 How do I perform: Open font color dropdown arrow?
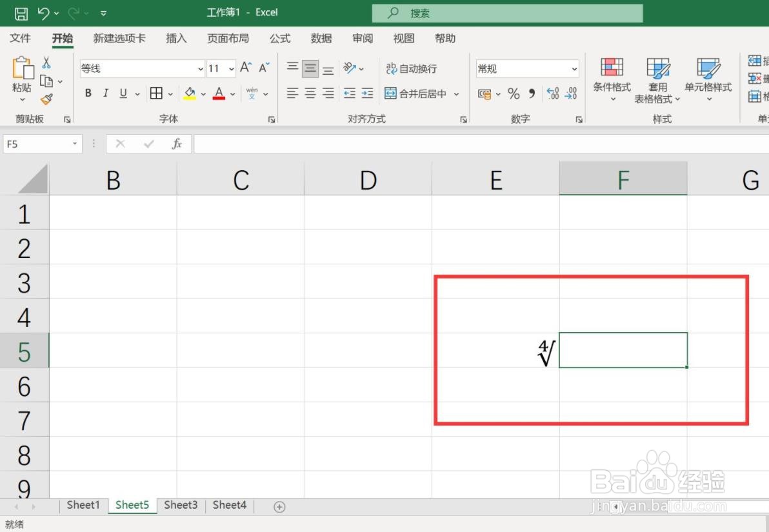pos(232,94)
